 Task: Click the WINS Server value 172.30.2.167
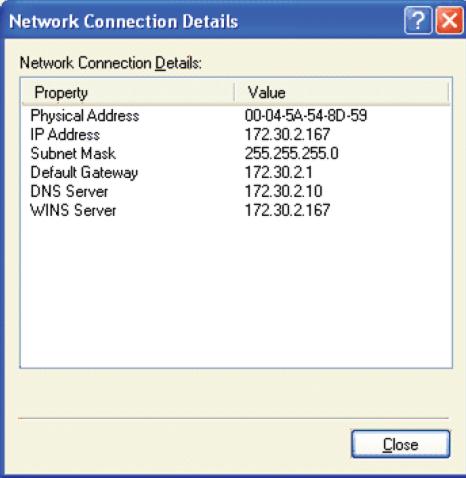287,211
